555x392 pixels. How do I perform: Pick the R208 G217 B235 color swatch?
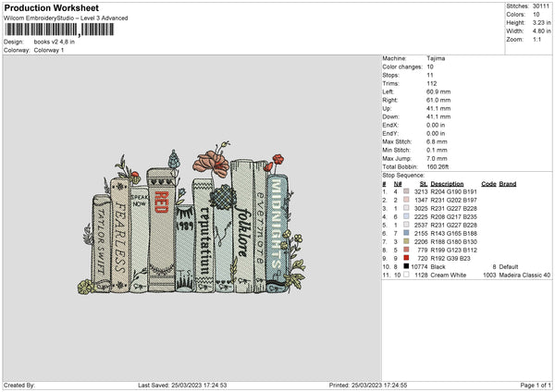(406, 216)
